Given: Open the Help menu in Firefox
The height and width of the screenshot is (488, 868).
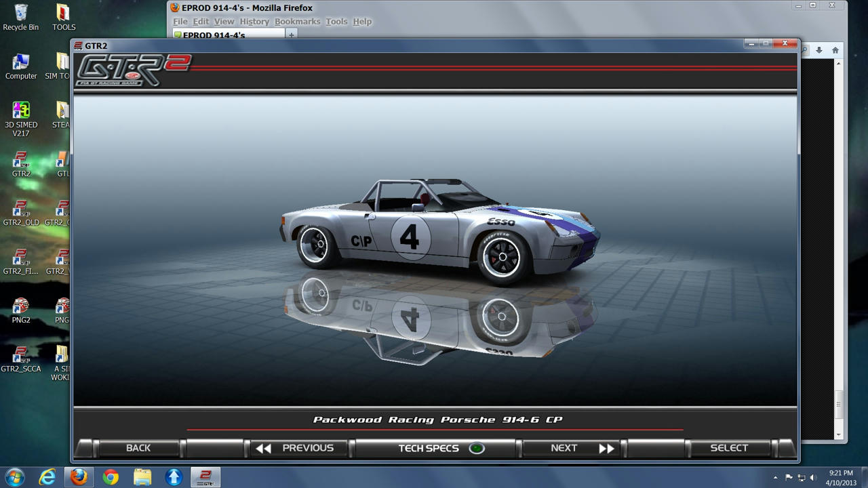Looking at the screenshot, I should tap(362, 22).
